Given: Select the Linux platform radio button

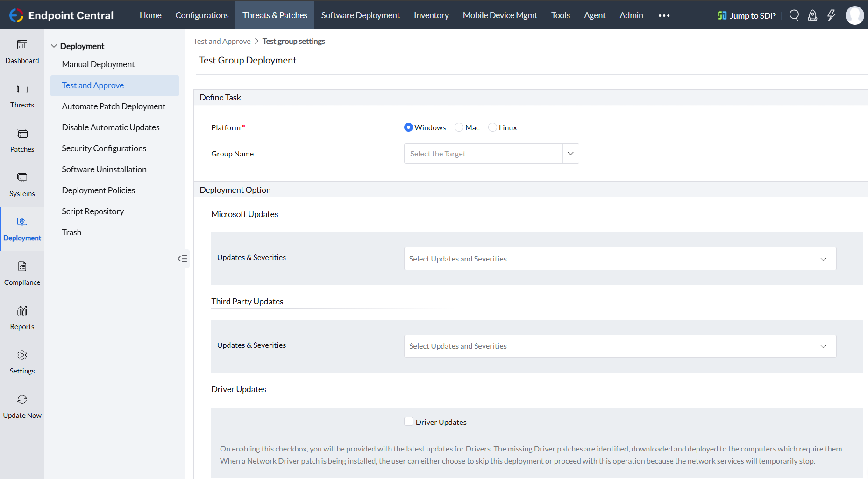Looking at the screenshot, I should [x=492, y=127].
